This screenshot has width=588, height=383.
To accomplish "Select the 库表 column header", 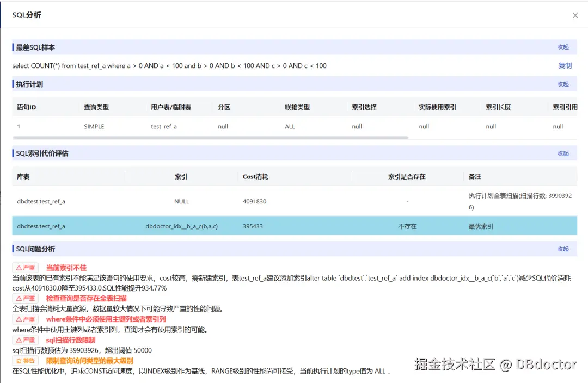I will pyautogui.click(x=23, y=176).
